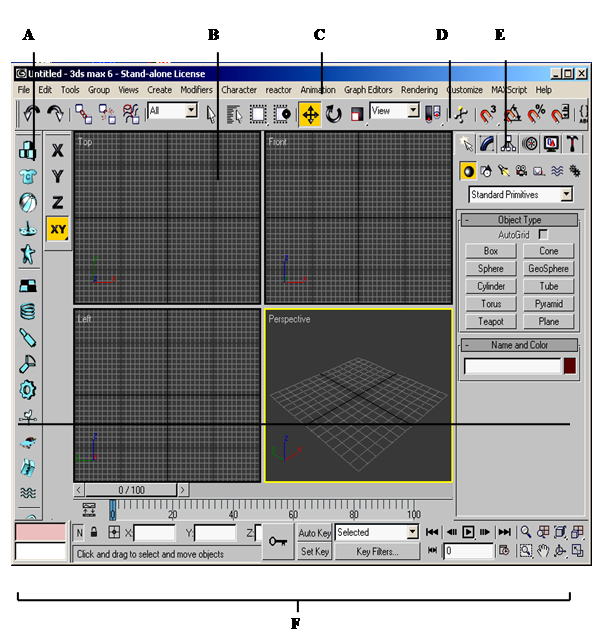
Task: Restrict movement to XY plane
Action: (x=57, y=229)
